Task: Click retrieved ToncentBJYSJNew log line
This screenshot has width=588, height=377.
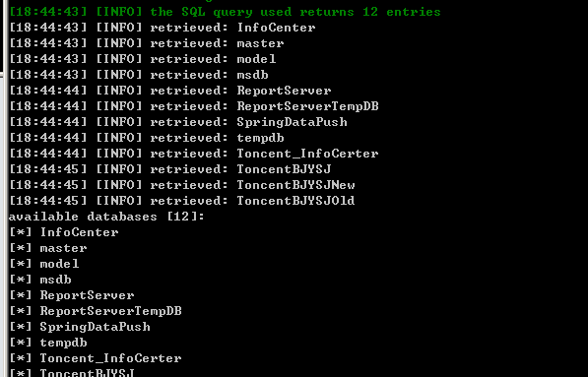Action: coord(182,185)
